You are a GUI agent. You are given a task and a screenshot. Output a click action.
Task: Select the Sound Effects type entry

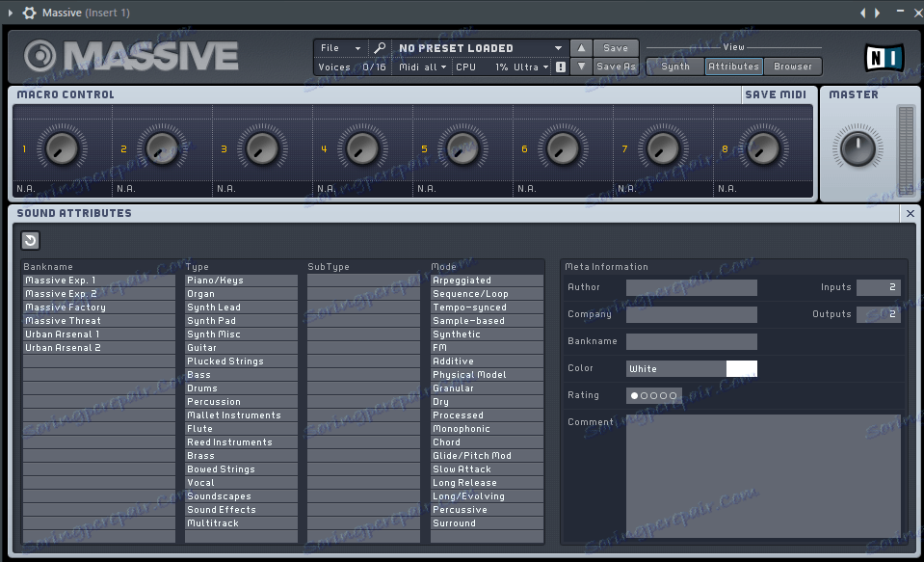tap(241, 510)
